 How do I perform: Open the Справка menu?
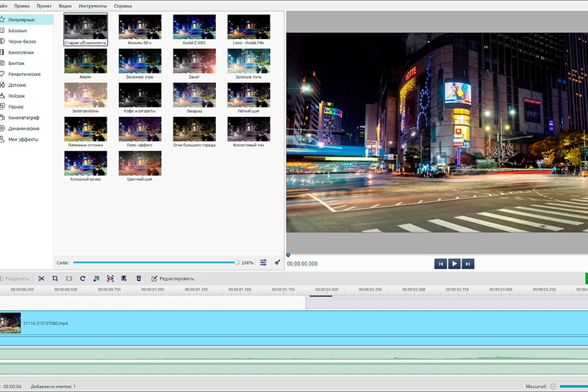pyautogui.click(x=123, y=6)
